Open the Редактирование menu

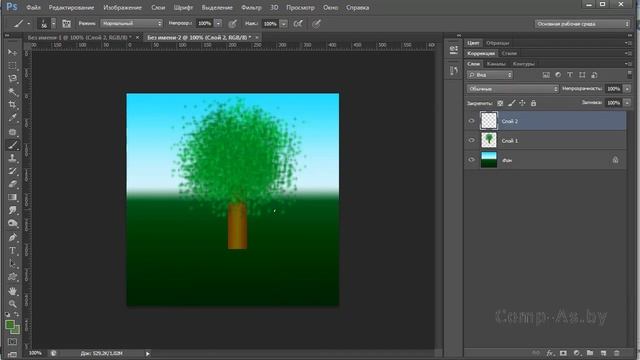71,7
